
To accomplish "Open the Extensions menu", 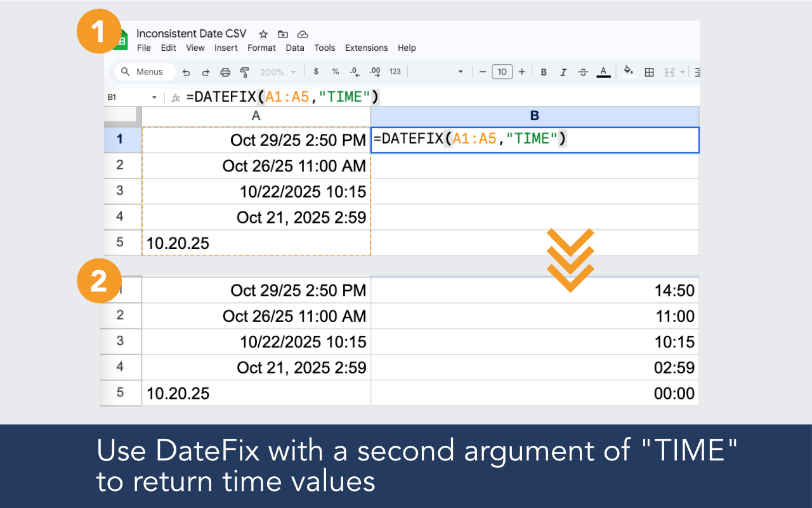I will click(366, 48).
